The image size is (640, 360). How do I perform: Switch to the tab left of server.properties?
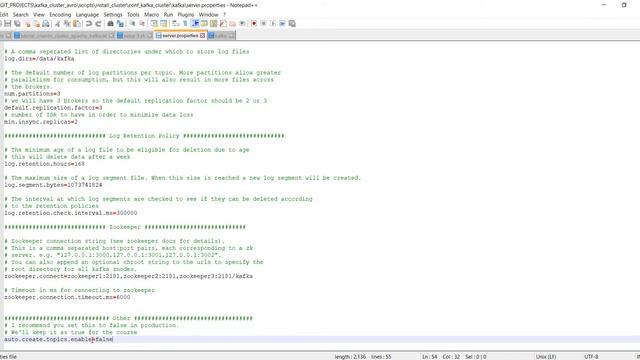134,36
